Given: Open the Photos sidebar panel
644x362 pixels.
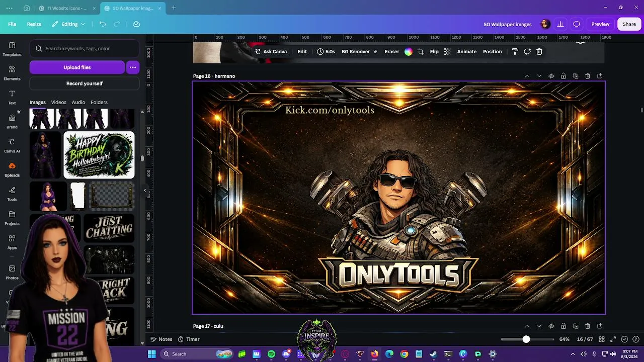Looking at the screenshot, I should pos(12,272).
